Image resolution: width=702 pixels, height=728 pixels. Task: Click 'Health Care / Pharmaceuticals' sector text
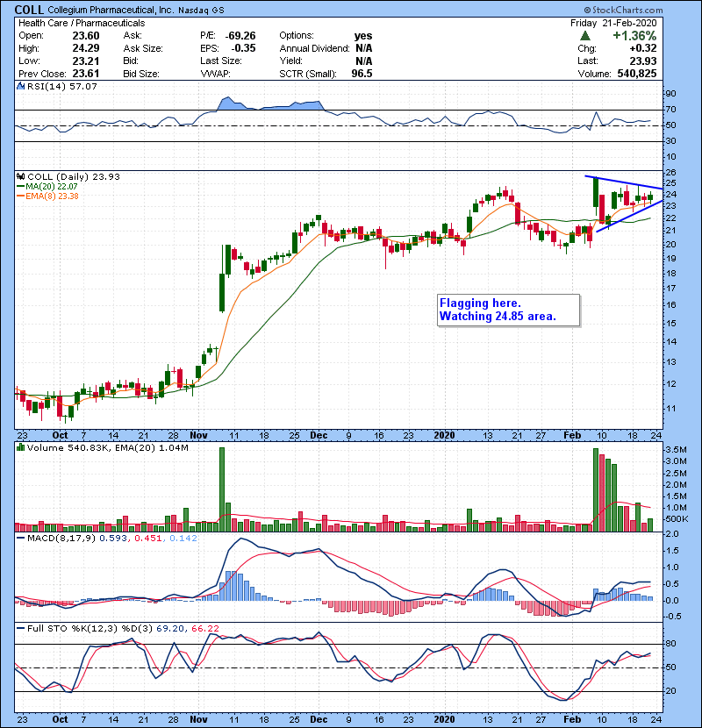point(82,23)
